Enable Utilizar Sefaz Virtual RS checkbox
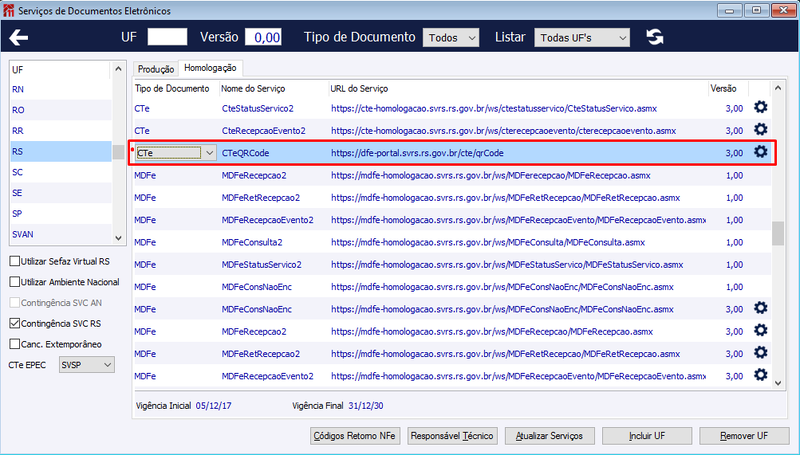The image size is (800, 455). (x=15, y=261)
